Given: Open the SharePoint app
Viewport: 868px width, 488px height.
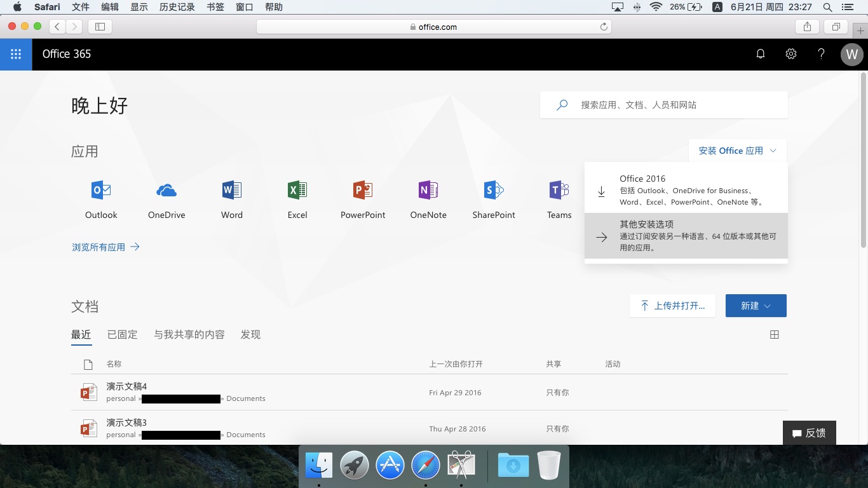Looking at the screenshot, I should (x=494, y=199).
